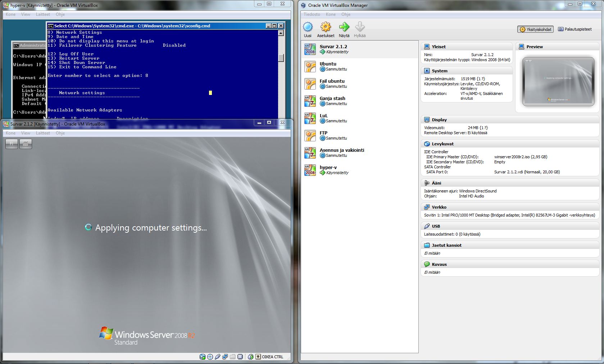Click the optical disc status bar icon
The height and width of the screenshot is (364, 604).
(x=210, y=357)
